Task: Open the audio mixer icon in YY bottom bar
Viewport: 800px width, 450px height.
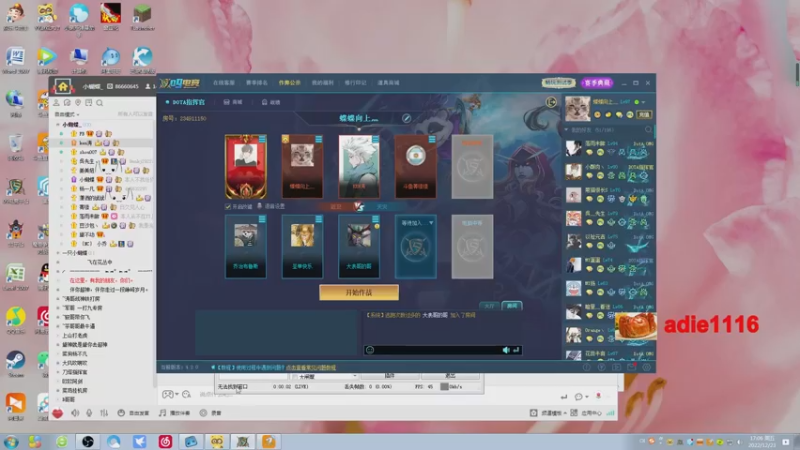Action: pyautogui.click(x=104, y=413)
